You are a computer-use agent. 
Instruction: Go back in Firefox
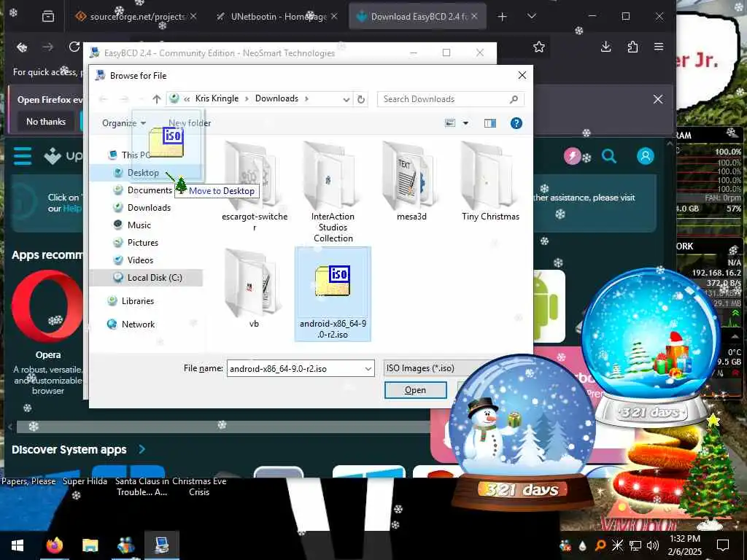coord(22,47)
